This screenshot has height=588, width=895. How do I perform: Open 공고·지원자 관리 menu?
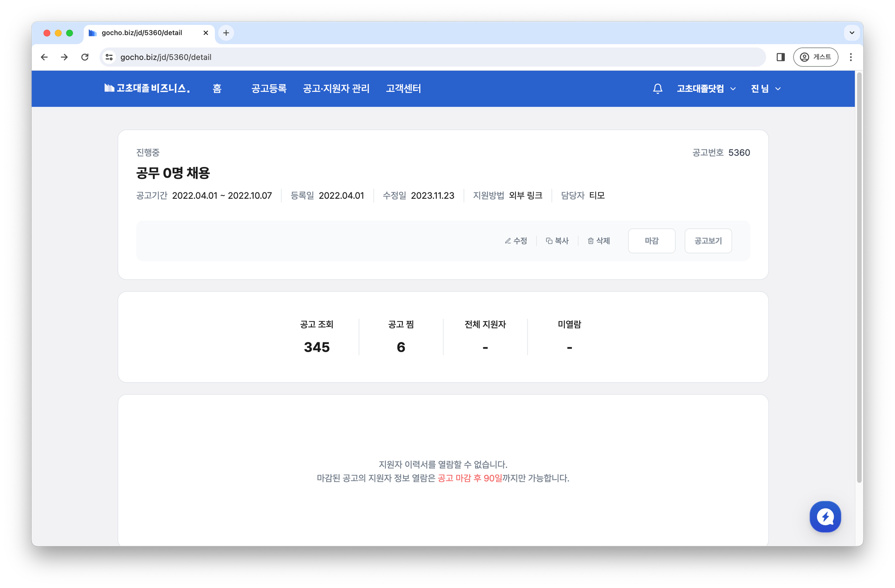click(x=336, y=89)
